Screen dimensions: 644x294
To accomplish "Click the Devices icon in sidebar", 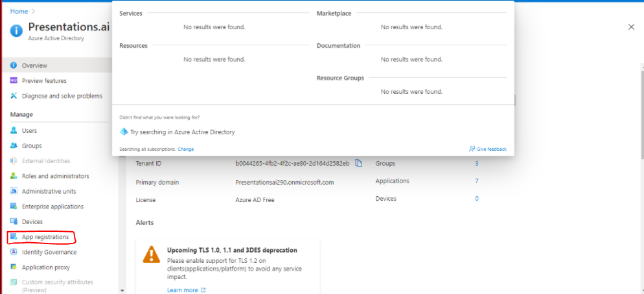I will coord(14,221).
